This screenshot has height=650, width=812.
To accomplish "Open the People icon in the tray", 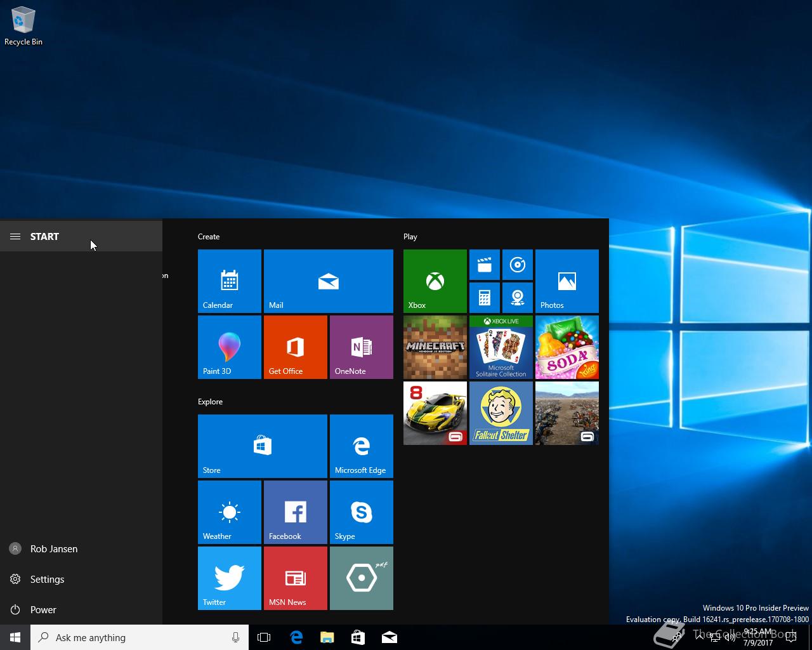I will pos(678,637).
